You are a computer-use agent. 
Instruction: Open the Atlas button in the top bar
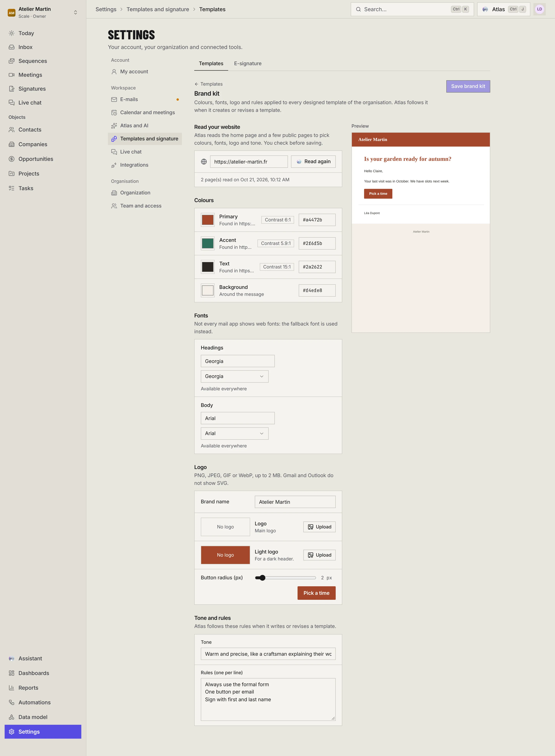[x=504, y=9]
